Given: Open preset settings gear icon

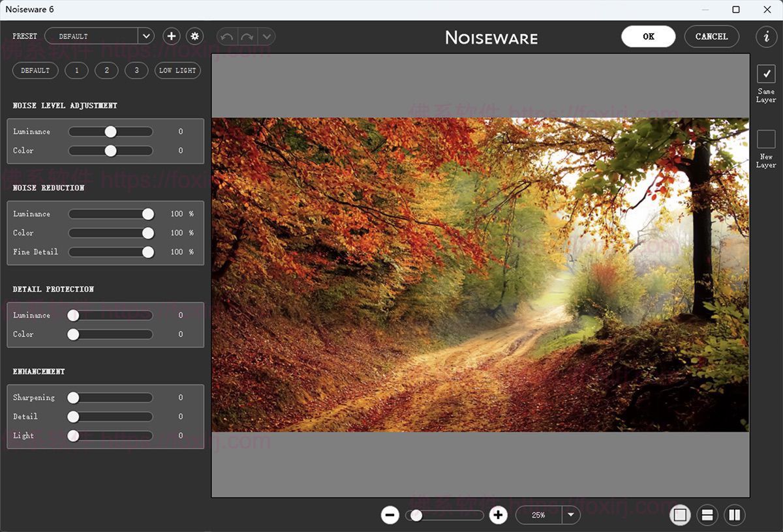Looking at the screenshot, I should [x=194, y=37].
